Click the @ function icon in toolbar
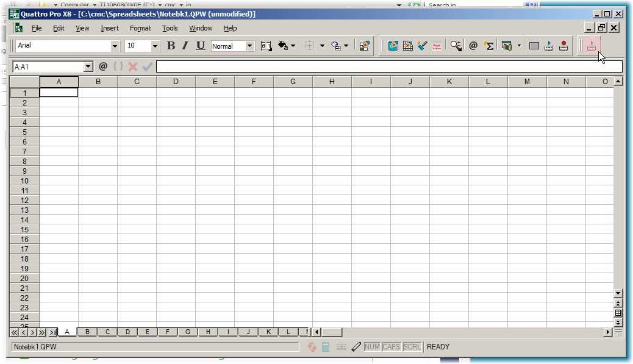Image resolution: width=633 pixels, height=364 pixels. [473, 46]
